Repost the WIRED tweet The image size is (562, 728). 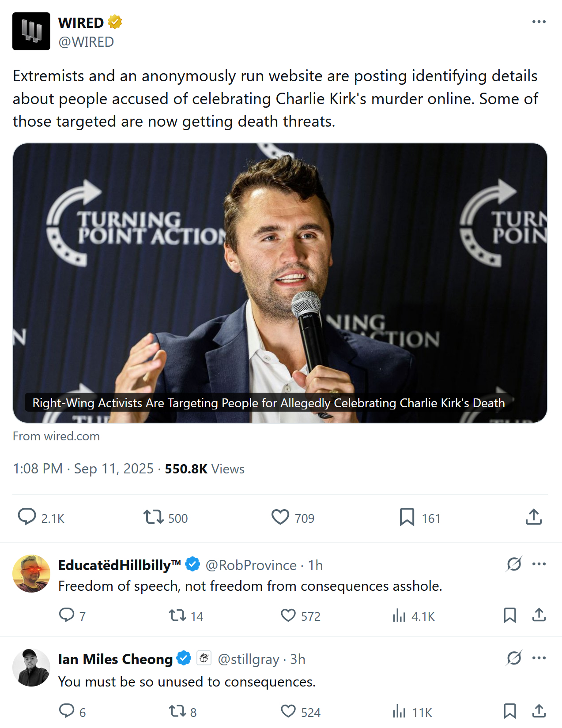153,517
